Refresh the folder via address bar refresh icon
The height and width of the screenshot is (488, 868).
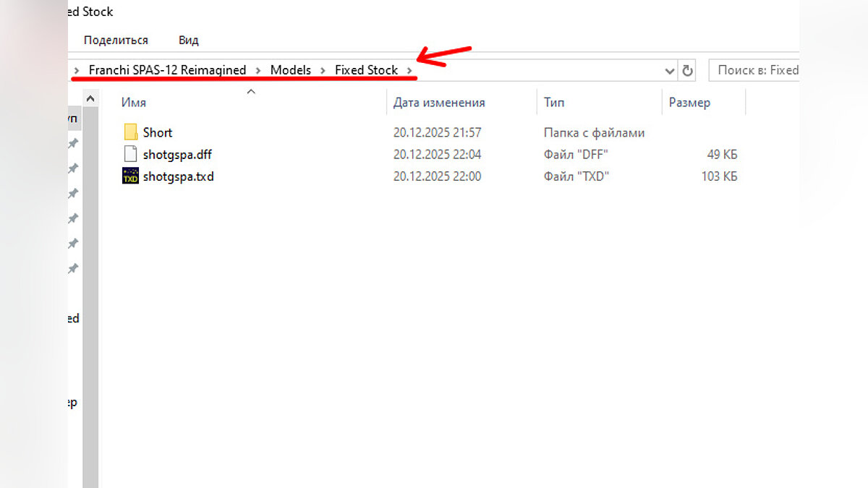point(688,70)
